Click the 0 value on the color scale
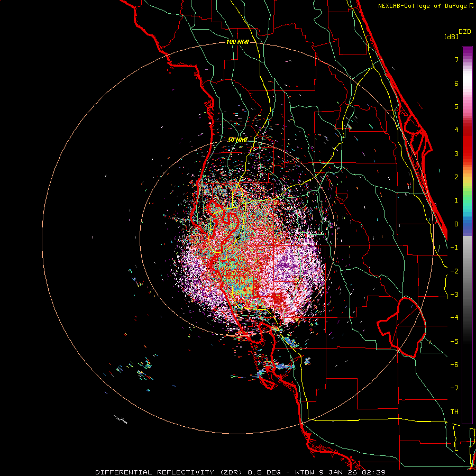Screen dimensions: 476x476 [456, 224]
